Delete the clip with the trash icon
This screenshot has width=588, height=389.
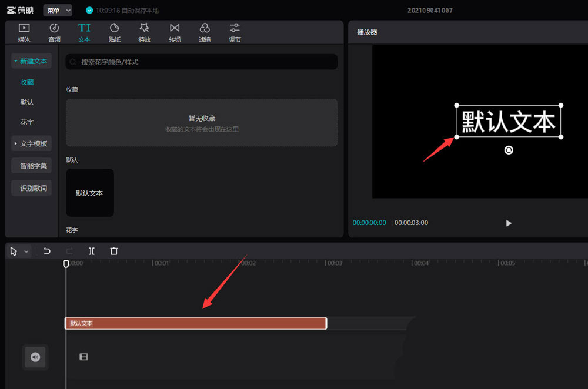tap(113, 251)
